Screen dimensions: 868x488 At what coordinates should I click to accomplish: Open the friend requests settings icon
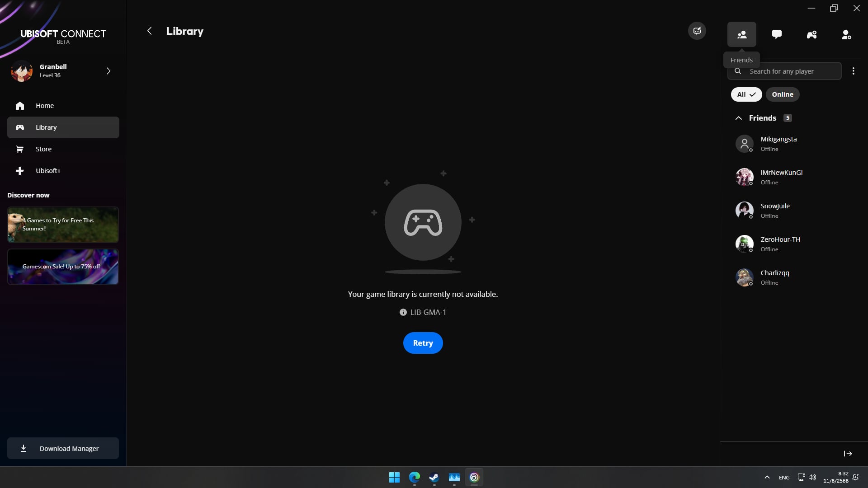846,34
